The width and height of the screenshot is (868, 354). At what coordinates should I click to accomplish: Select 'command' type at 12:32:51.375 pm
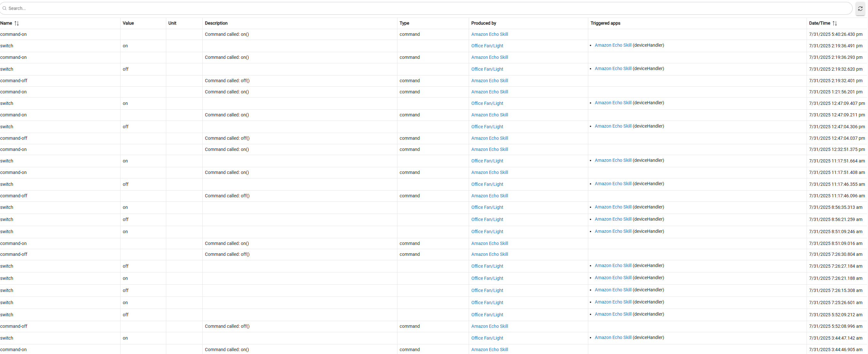pyautogui.click(x=410, y=149)
